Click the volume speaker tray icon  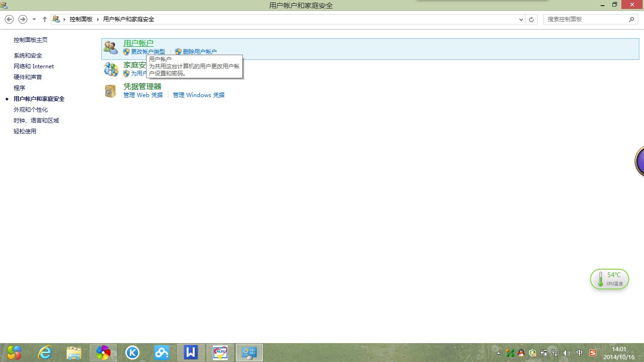(567, 353)
